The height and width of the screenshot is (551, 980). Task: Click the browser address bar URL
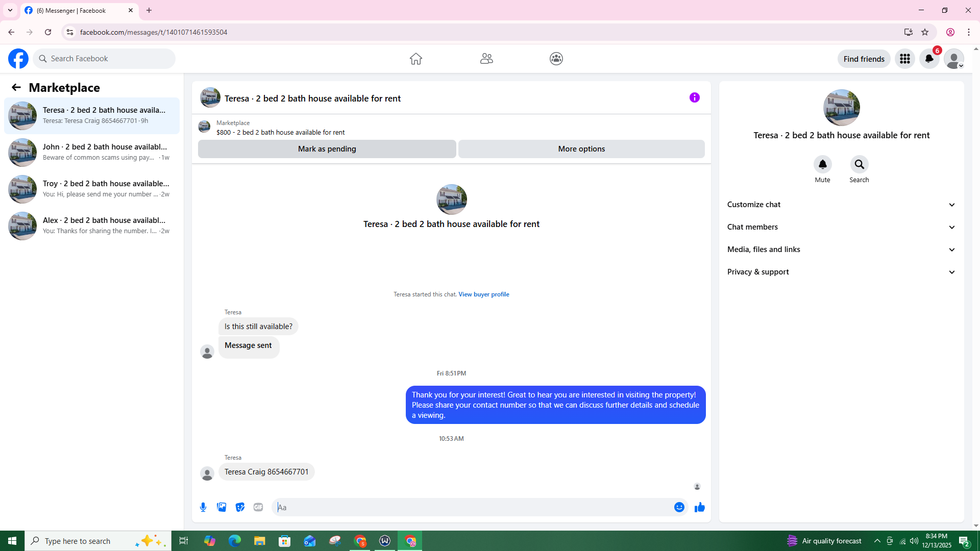[154, 32]
